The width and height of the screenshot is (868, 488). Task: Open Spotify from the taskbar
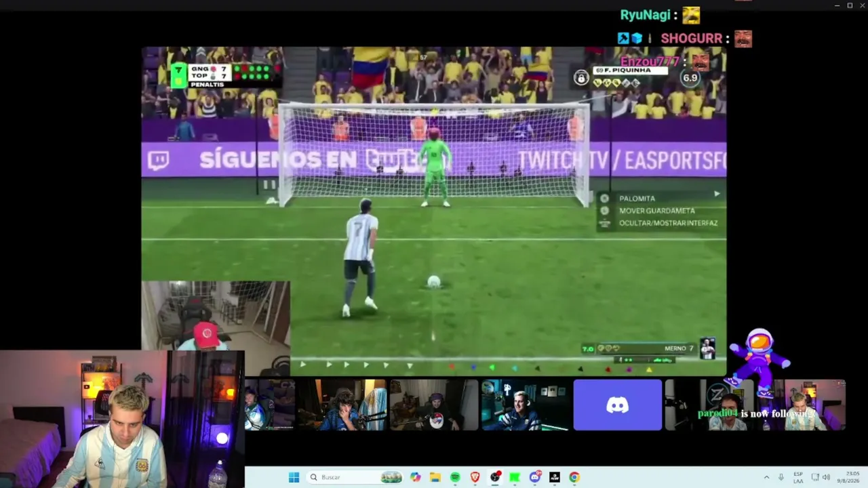(455, 477)
